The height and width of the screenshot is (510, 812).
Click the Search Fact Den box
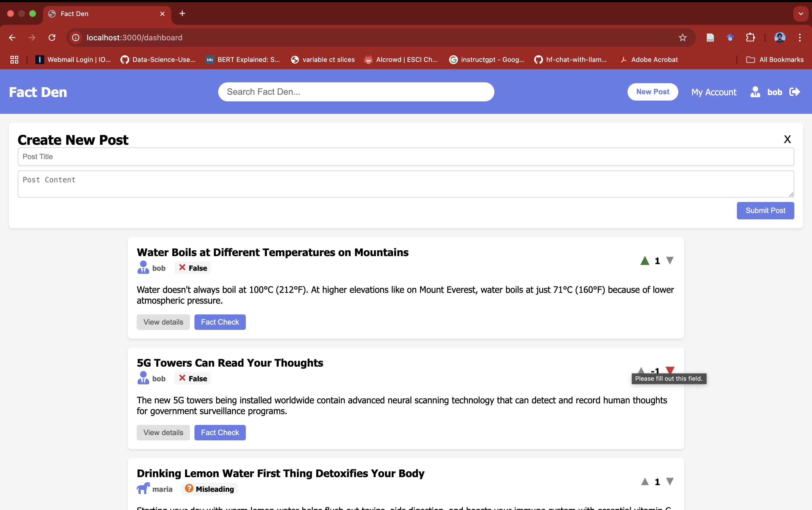[356, 92]
